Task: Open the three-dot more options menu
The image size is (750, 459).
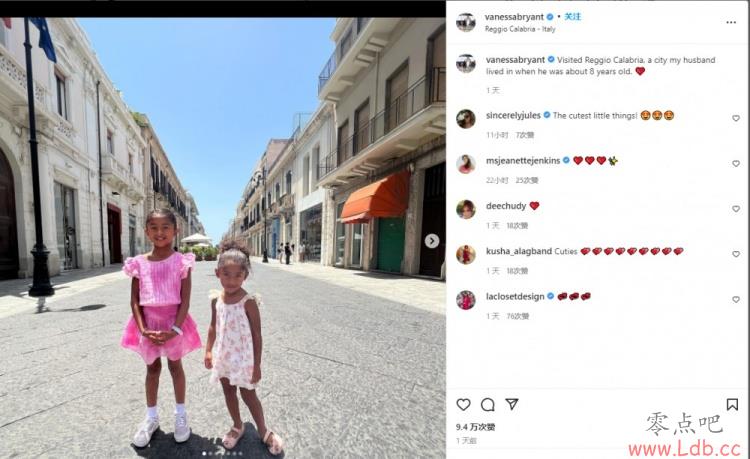Action: click(x=731, y=22)
